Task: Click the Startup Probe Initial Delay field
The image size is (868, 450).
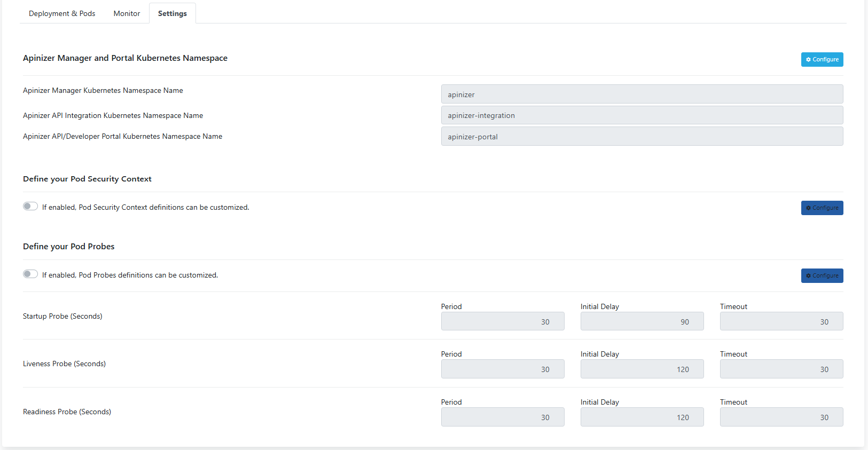Action: tap(642, 321)
